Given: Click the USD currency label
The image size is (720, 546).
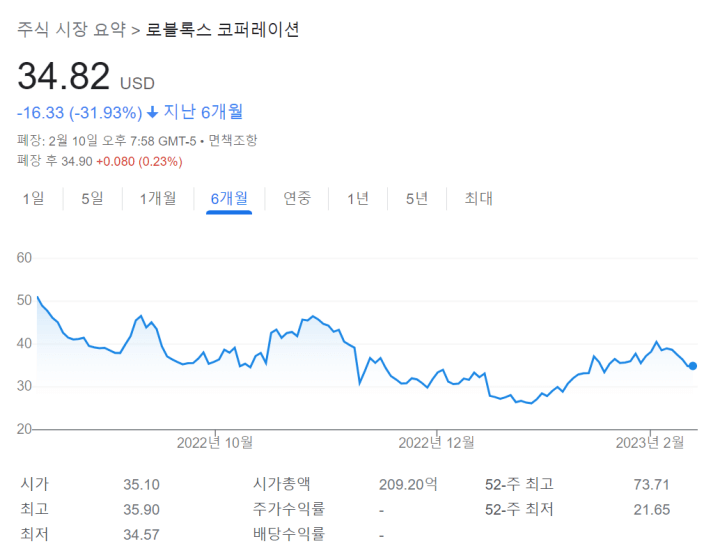Looking at the screenshot, I should click(137, 84).
